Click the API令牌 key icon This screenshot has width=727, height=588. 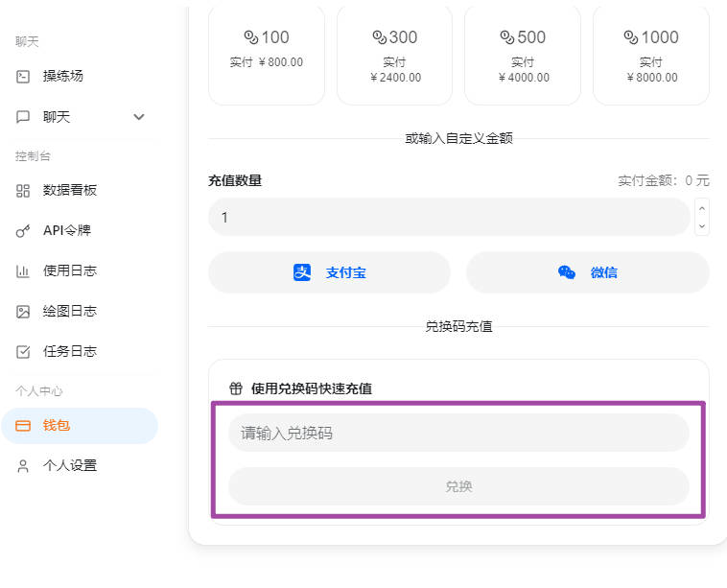point(23,231)
